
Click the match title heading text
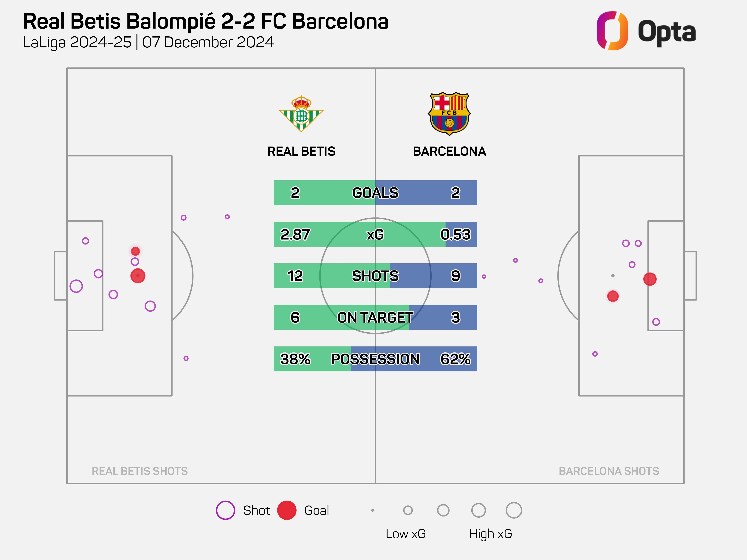pyautogui.click(x=206, y=21)
